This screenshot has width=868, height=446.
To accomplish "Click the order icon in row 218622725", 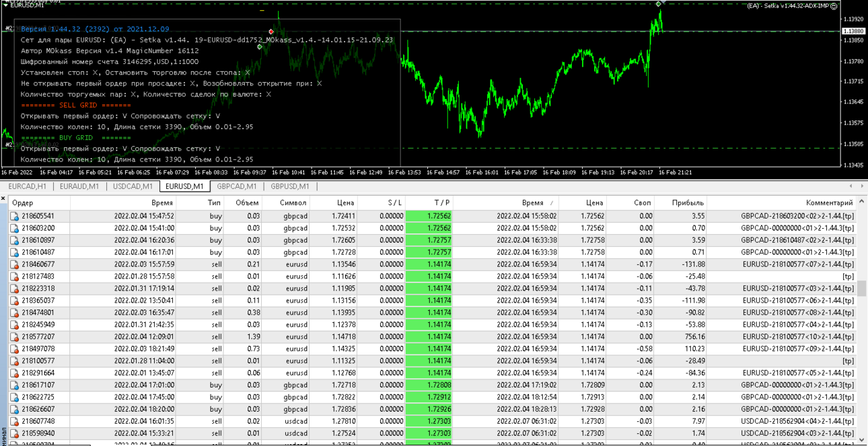I will click(x=14, y=398).
